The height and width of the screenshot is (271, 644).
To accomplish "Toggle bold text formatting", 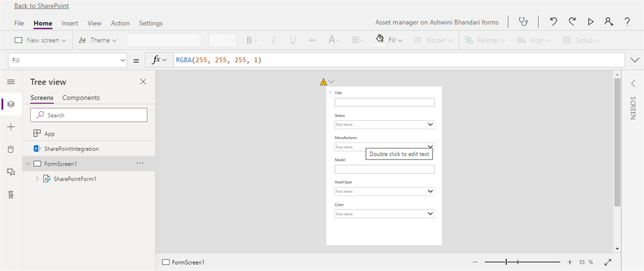I will 252,40.
